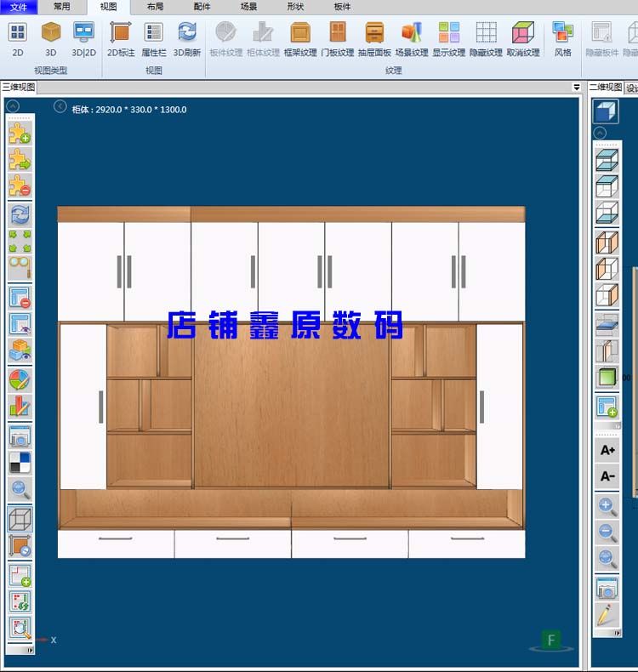Screen dimensions: 638x672
Task: Open the 布局 ribbon tab
Action: click(155, 6)
